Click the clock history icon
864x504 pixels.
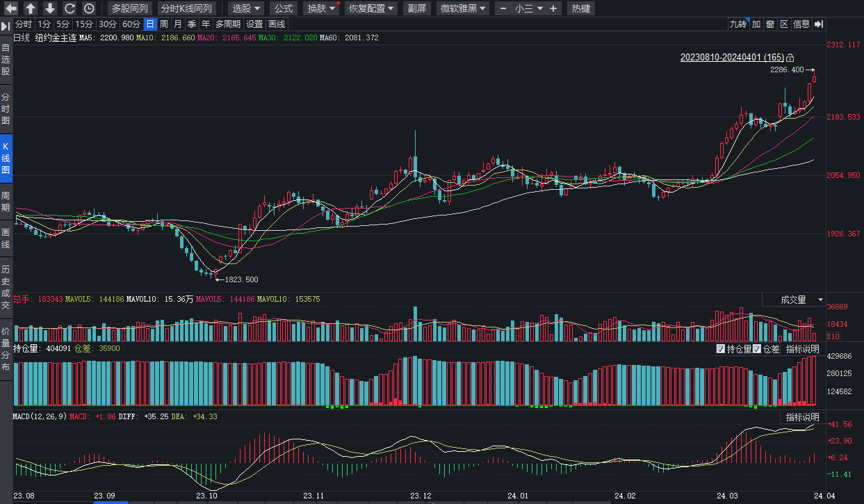88,8
